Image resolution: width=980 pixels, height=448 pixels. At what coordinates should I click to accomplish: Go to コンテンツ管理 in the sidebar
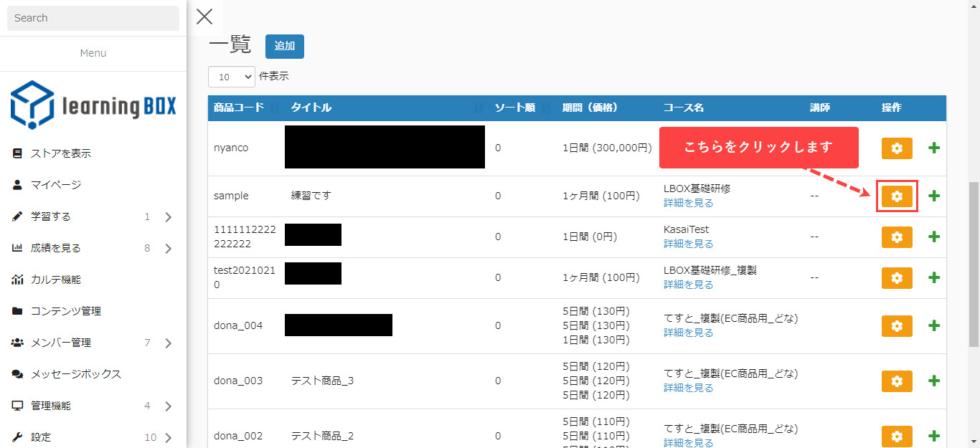65,311
